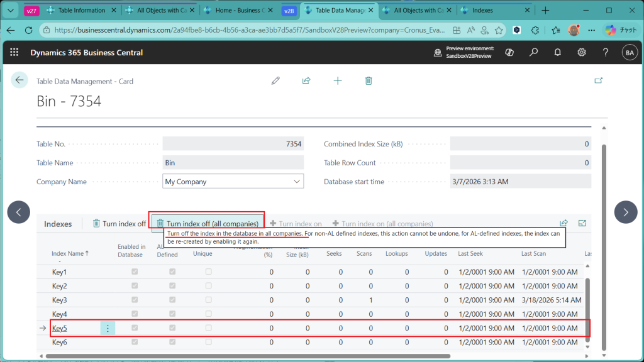Open the browser tab list chevron

click(x=11, y=11)
